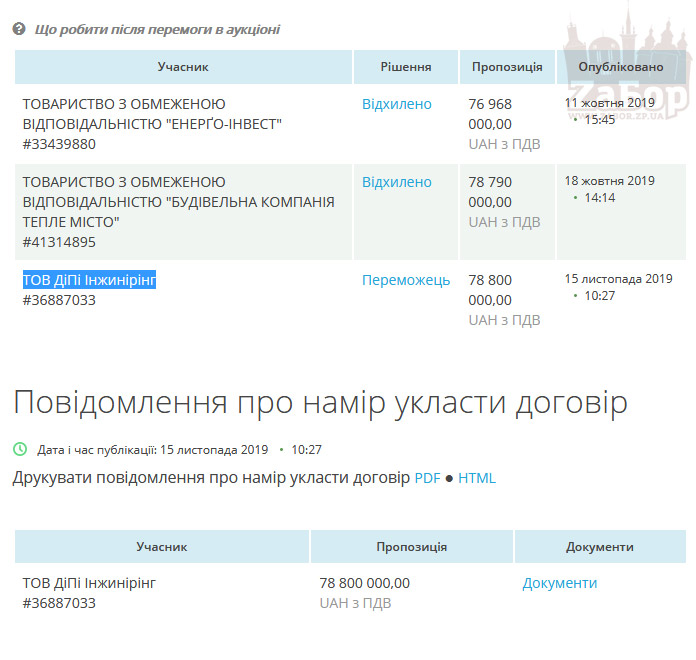696x660 pixels.
Task: Click the 'Учасник' header in top table
Action: click(183, 67)
